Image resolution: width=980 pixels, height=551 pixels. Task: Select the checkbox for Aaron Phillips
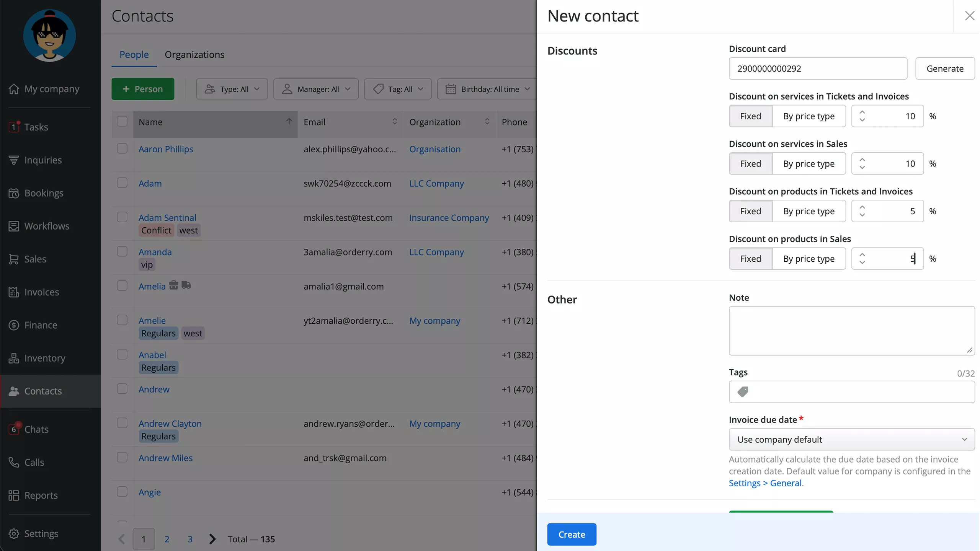122,148
